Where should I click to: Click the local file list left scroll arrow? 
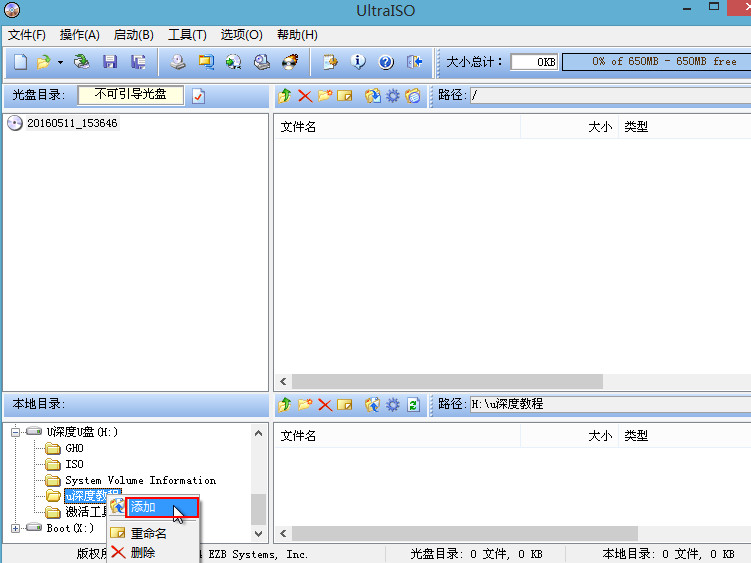(x=283, y=533)
